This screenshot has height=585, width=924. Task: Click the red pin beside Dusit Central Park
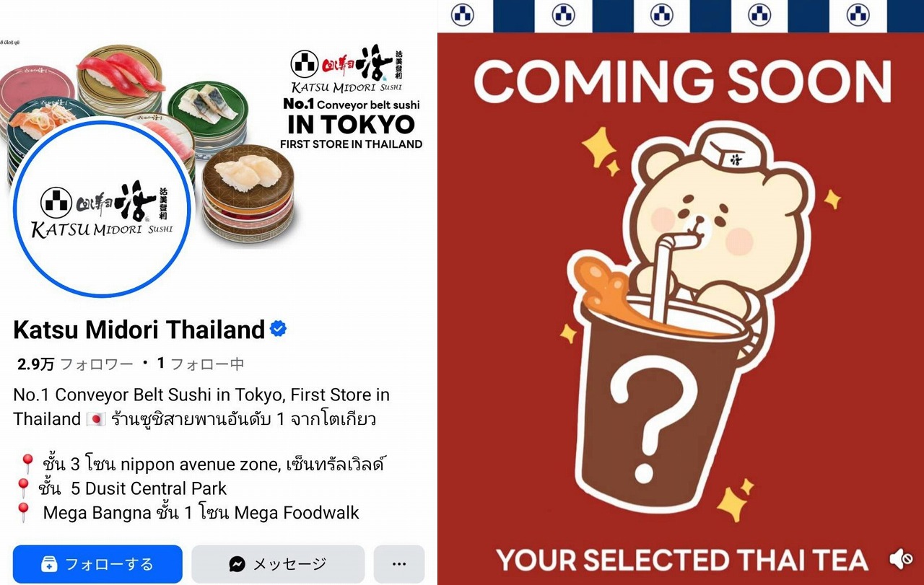coord(23,488)
